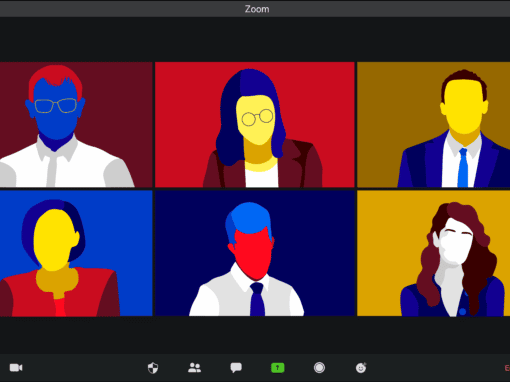Select the curly-haired woman on the gold tile
This screenshot has height=382, width=510.
coord(434,253)
